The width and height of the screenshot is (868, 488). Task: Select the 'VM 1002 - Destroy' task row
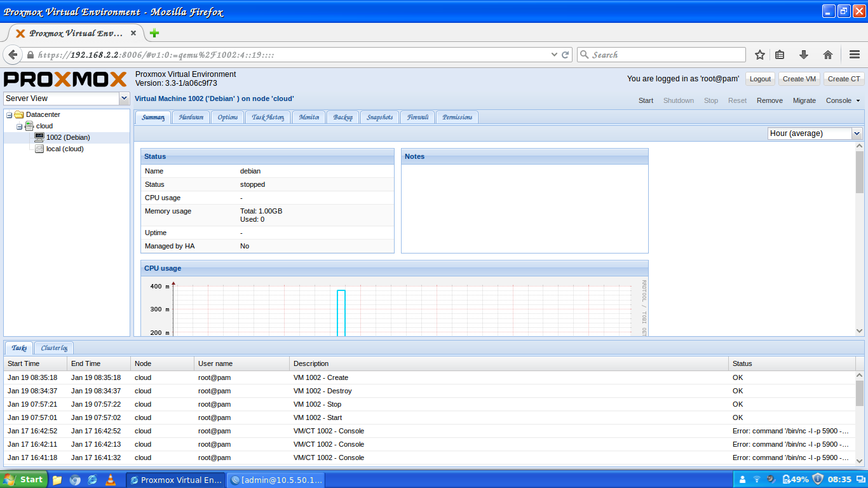(430, 391)
